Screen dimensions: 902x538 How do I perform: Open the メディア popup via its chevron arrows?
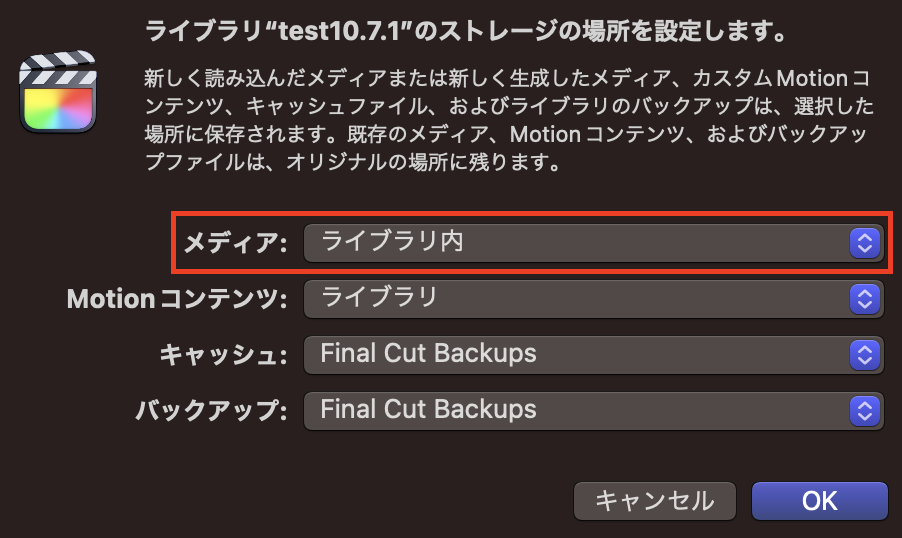click(x=863, y=242)
